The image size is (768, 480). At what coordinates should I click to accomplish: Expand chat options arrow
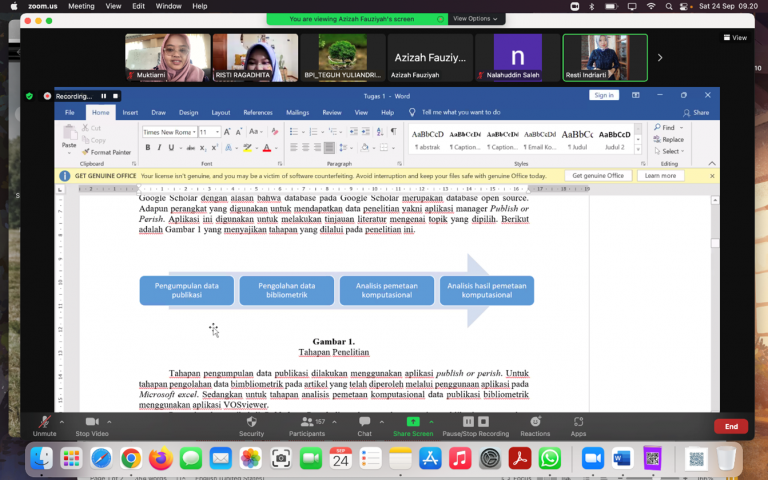(x=382, y=422)
